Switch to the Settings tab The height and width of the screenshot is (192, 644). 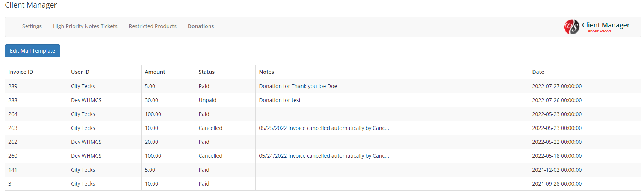[x=32, y=26]
